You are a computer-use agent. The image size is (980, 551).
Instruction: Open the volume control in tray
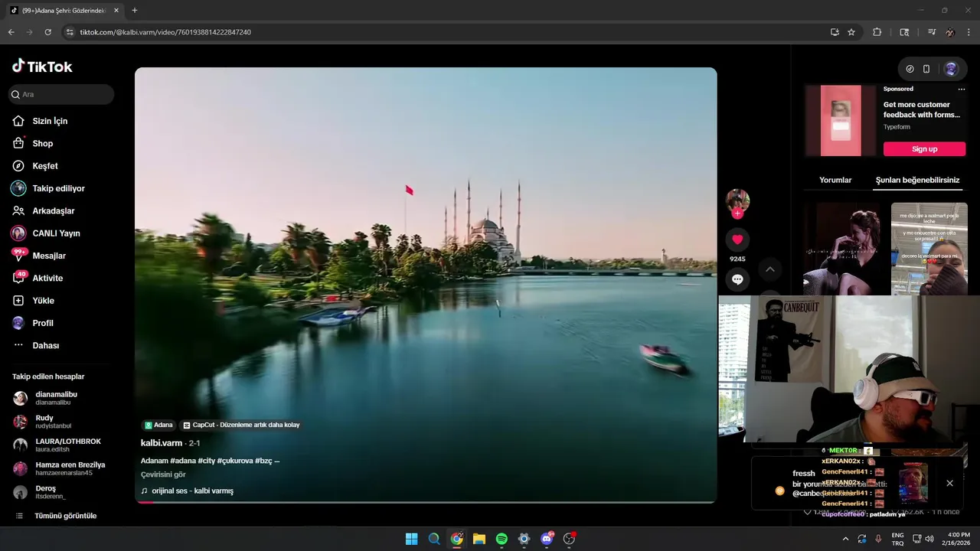point(929,539)
